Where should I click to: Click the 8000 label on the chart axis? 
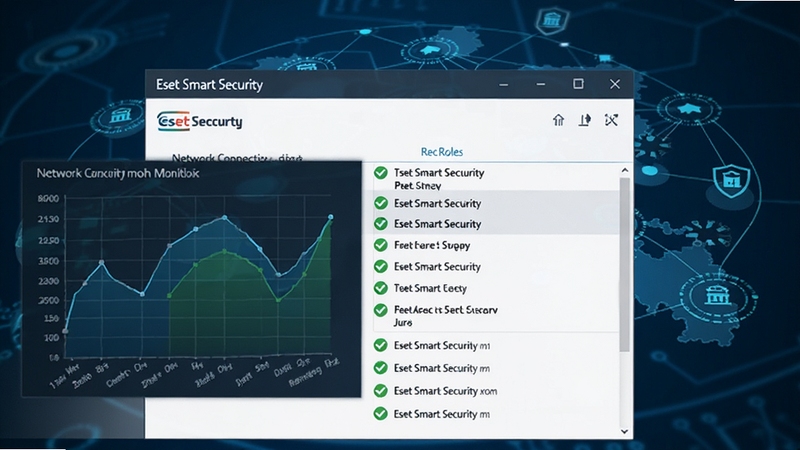click(48, 198)
